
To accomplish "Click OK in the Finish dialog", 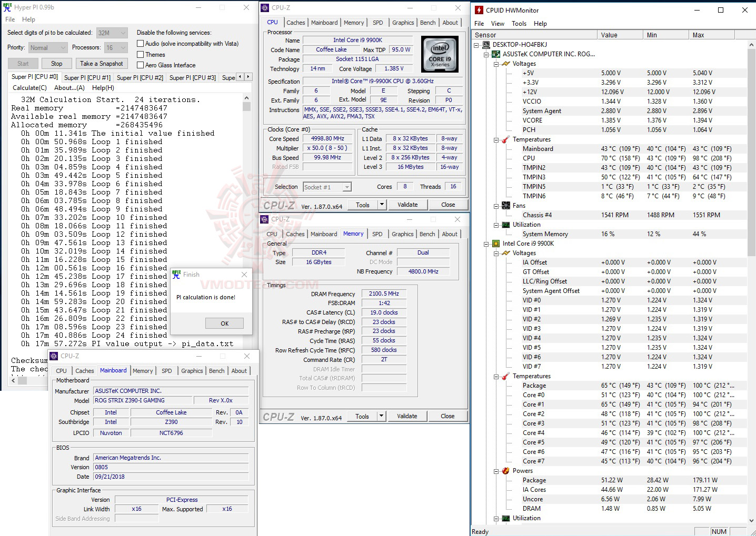I will pyautogui.click(x=225, y=323).
